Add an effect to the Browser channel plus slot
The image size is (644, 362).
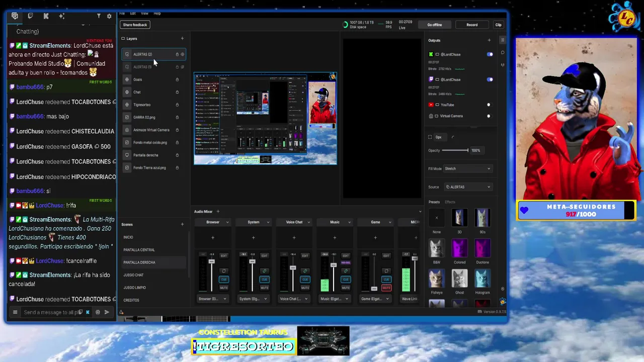pos(213,237)
